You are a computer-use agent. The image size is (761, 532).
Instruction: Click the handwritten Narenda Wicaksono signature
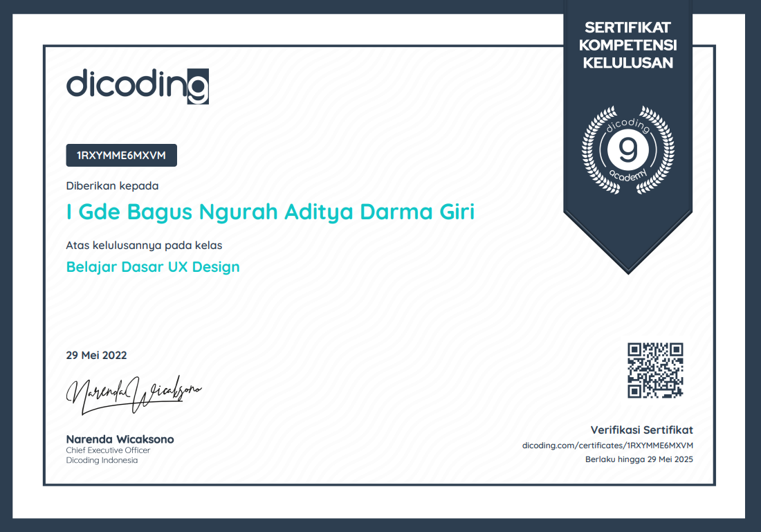coord(134,394)
